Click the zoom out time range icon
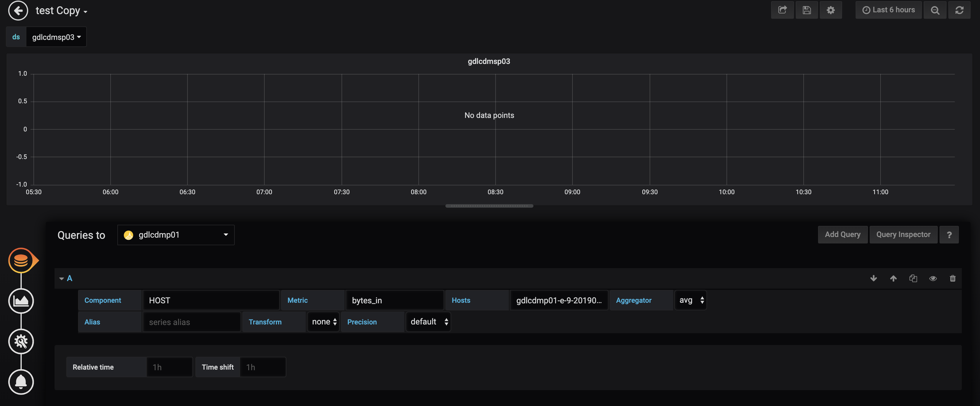 (x=935, y=10)
